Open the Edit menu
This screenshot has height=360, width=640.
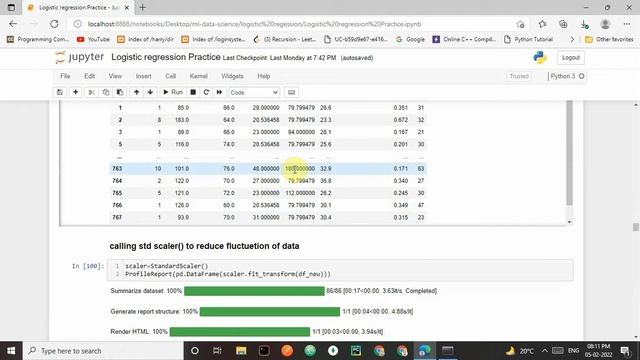click(89, 76)
